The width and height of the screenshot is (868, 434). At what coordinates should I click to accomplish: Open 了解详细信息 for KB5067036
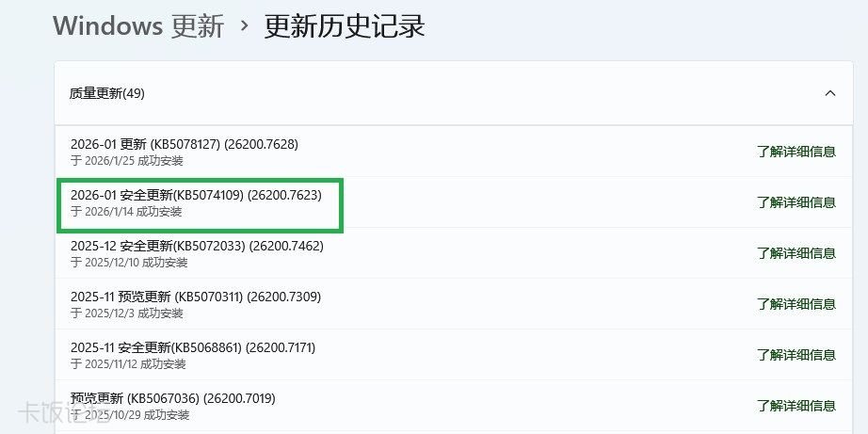(x=796, y=405)
